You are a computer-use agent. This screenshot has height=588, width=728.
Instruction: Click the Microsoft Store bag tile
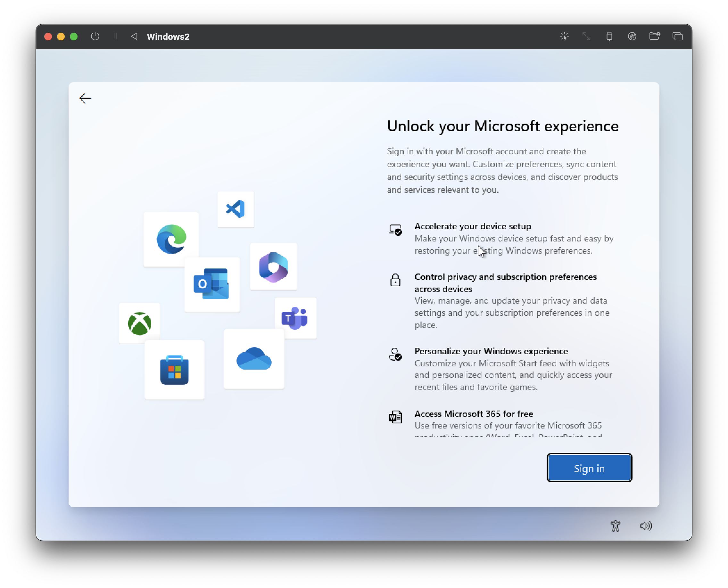[174, 370]
